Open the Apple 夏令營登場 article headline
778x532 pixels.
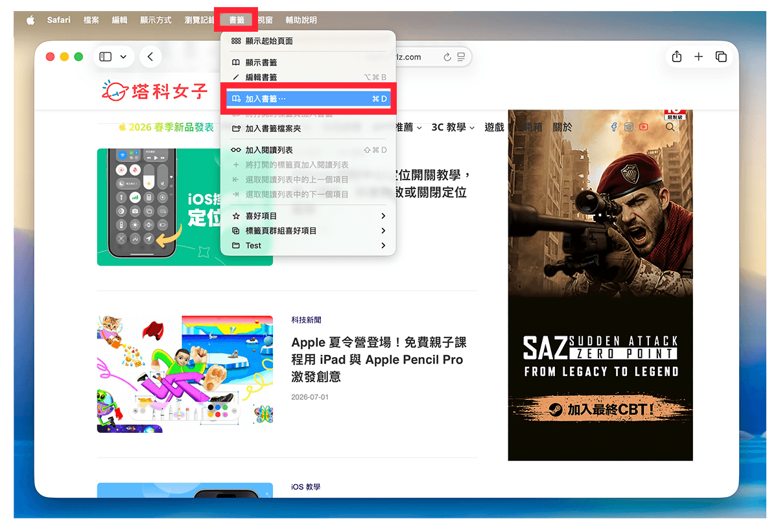tap(379, 360)
